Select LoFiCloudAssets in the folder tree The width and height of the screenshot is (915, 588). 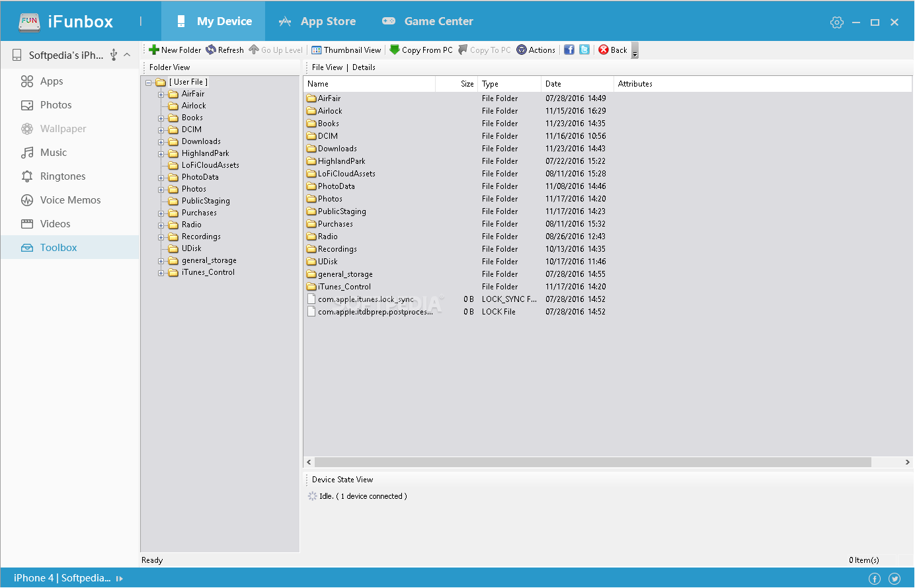coord(210,165)
